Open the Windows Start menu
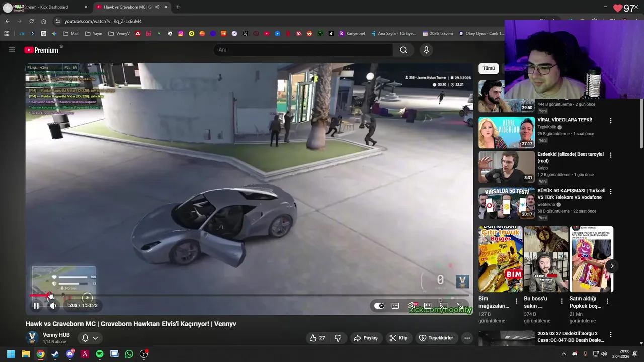Image resolution: width=644 pixels, height=362 pixels. pyautogui.click(x=11, y=354)
